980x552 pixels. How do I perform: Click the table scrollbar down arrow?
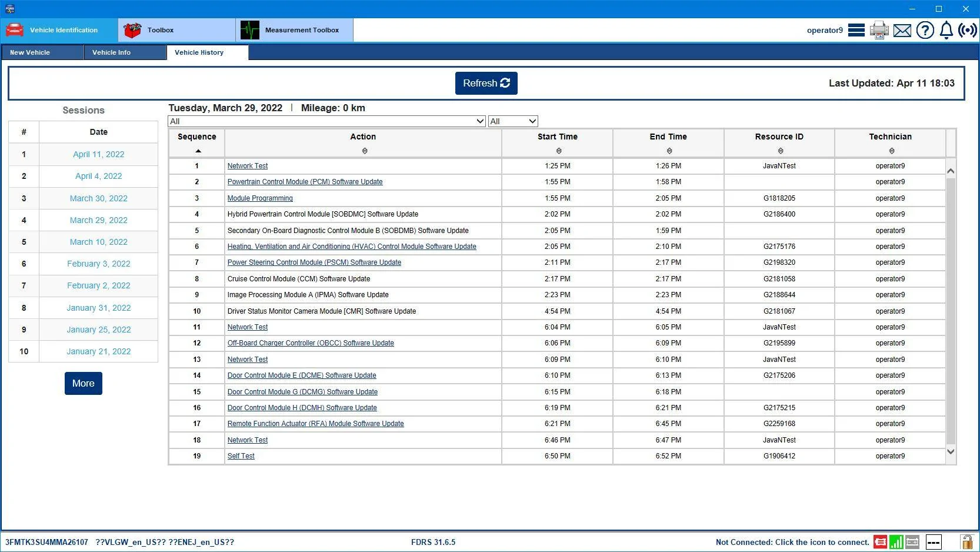point(951,451)
